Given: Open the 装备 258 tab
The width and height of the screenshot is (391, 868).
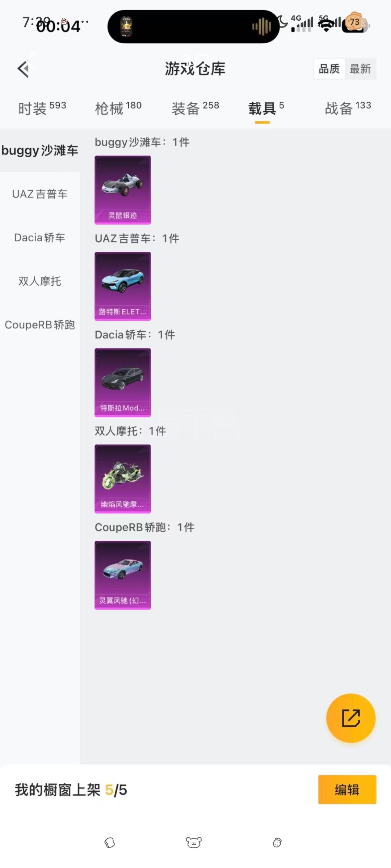Looking at the screenshot, I should click(195, 108).
